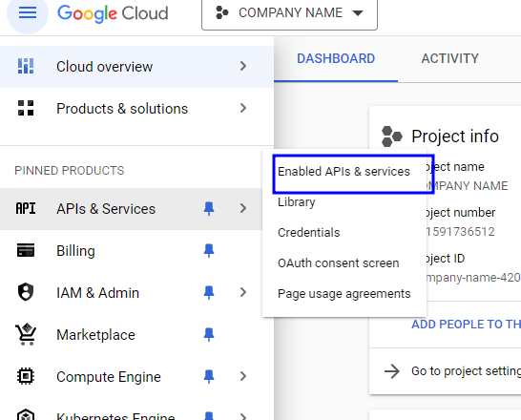
Task: Select Credentials from the submenu
Action: (308, 233)
